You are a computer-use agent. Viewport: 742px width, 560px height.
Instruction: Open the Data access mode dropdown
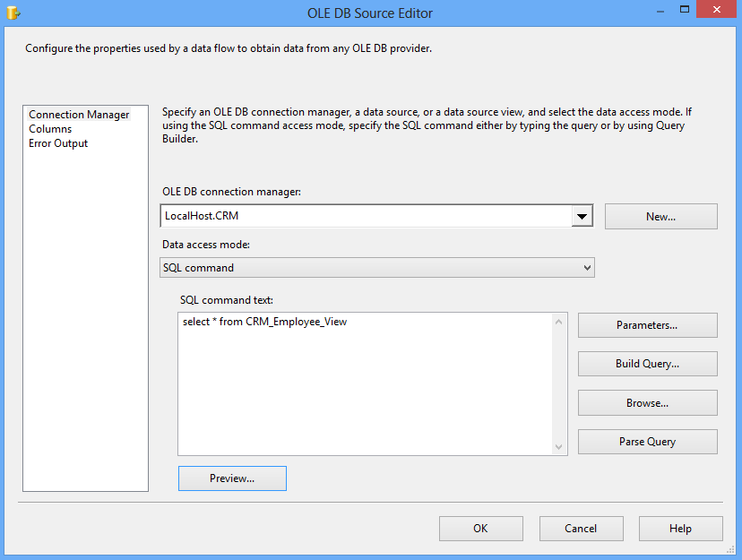pyautogui.click(x=377, y=268)
